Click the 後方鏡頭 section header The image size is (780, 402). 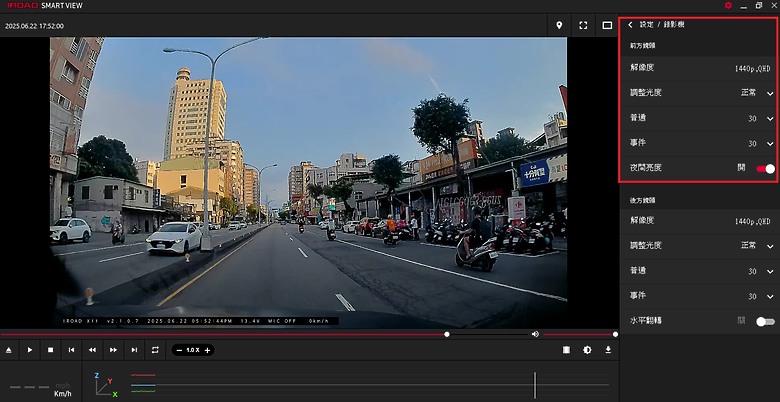pyautogui.click(x=643, y=201)
